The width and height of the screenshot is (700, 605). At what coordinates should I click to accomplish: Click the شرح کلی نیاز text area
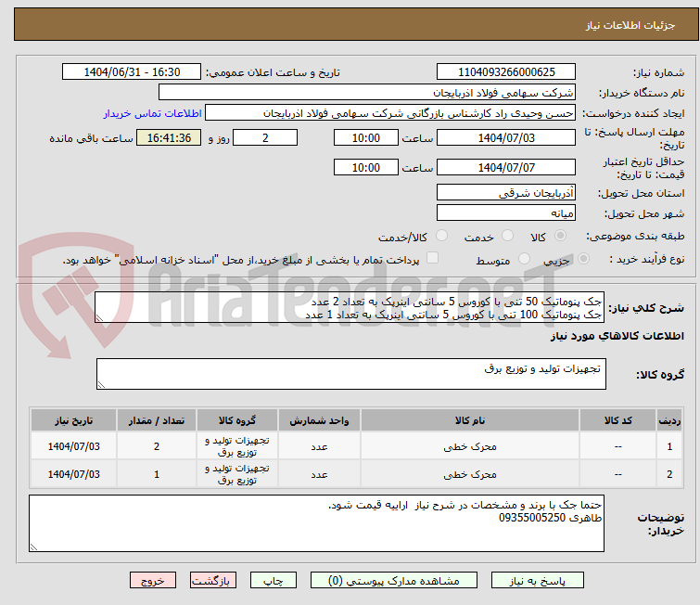[x=350, y=307]
